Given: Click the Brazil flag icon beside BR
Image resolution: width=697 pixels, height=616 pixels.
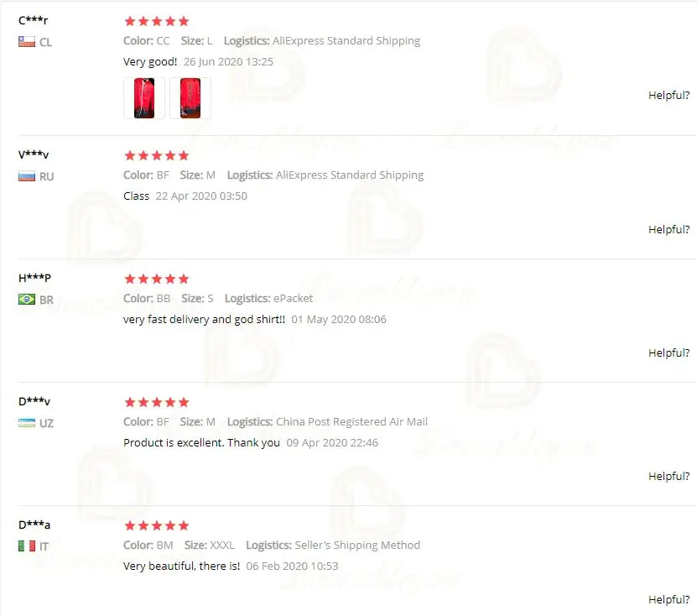Looking at the screenshot, I should tap(27, 300).
